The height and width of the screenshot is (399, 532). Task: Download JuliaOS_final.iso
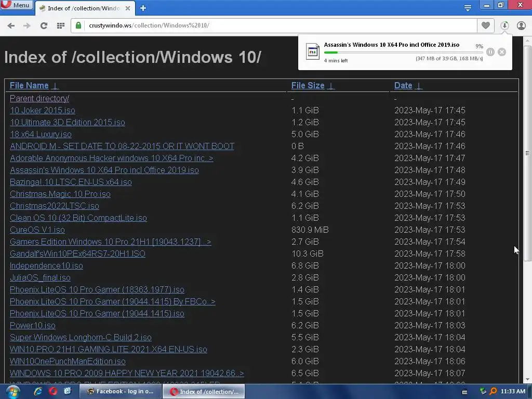pyautogui.click(x=40, y=277)
